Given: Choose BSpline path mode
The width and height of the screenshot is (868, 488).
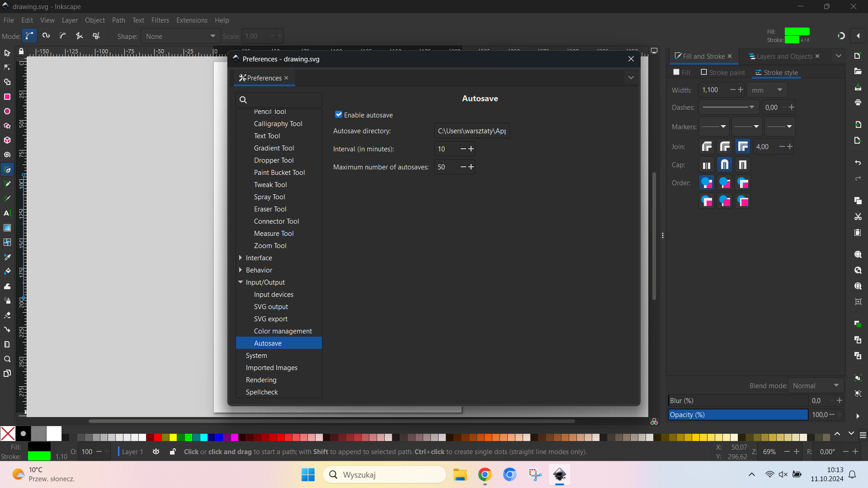Looking at the screenshot, I should pos(63,36).
